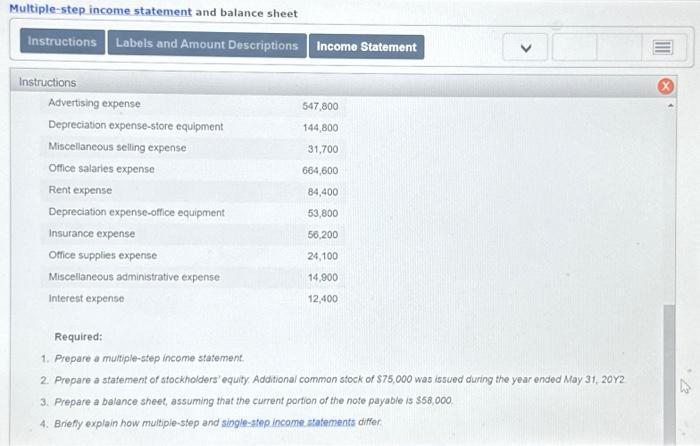Screen dimensions: 700x446
Task: Select Depreciation expense-office equipment label
Action: [x=136, y=212]
